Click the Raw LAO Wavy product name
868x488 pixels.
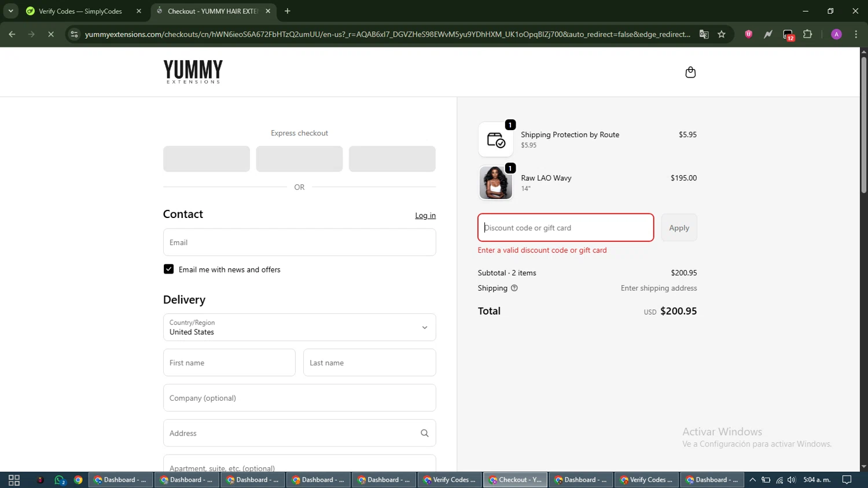tap(546, 178)
